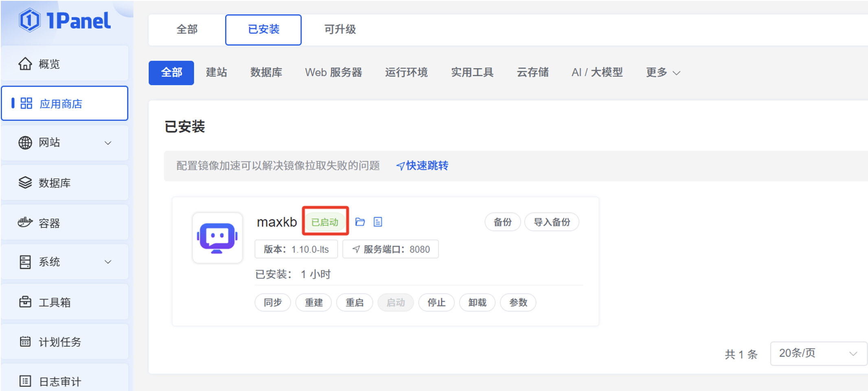Click the 系统 server icon
The width and height of the screenshot is (868, 391).
point(25,262)
